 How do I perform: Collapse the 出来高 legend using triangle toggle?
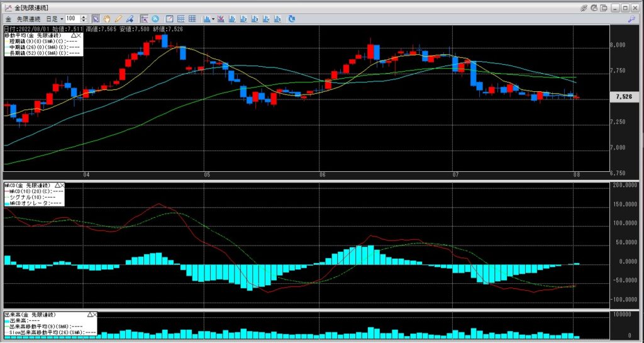coord(90,313)
